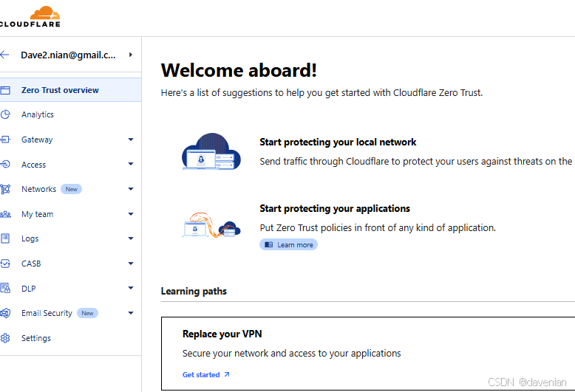Click the back arrow beside the account email
This screenshot has height=392, width=575.
pos(4,55)
